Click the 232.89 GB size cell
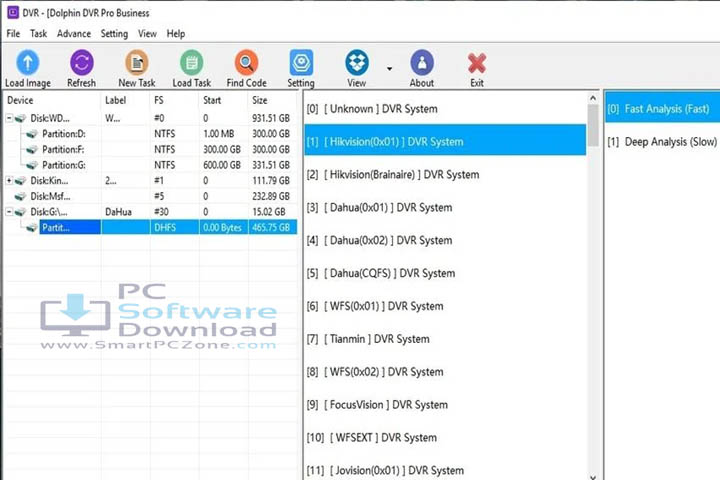Viewport: 720px width, 480px height. coord(271,197)
